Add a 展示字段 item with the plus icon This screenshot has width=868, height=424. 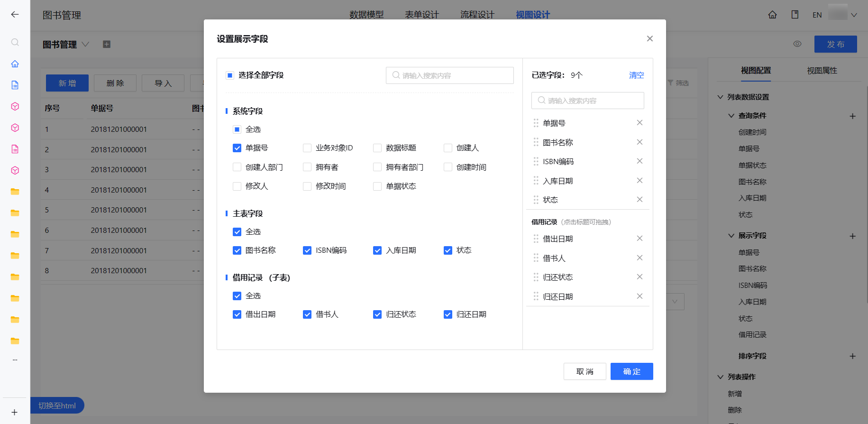point(852,236)
